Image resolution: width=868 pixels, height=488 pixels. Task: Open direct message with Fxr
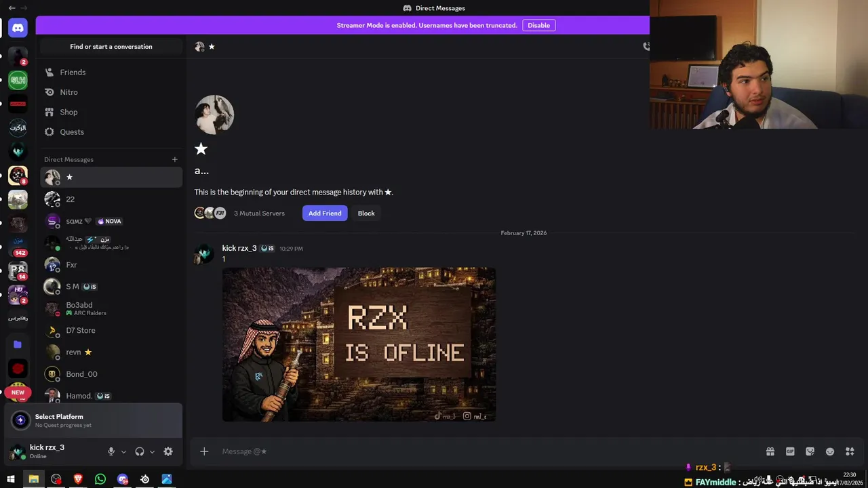click(111, 264)
